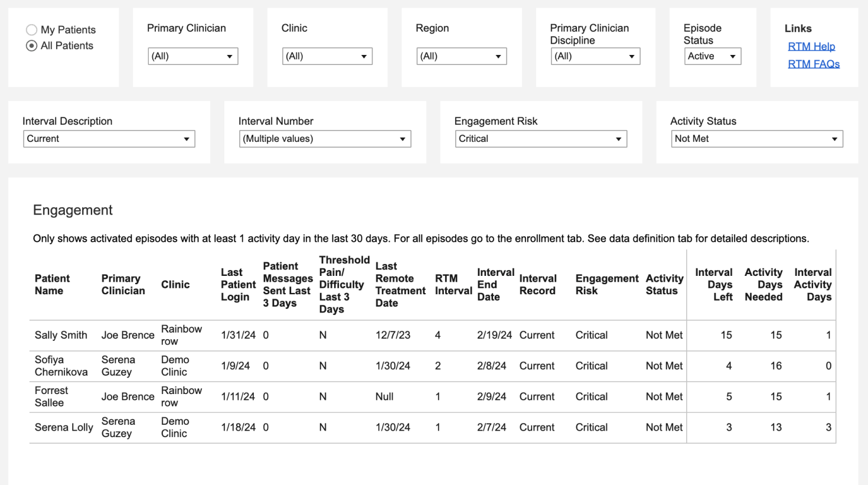Select patient Sofiya Chernikova in the table

(61, 366)
